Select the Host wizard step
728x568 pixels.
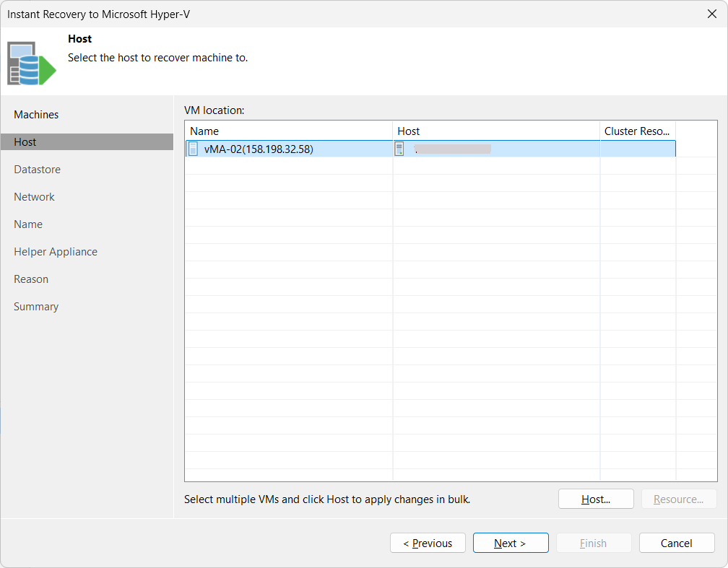pos(87,142)
